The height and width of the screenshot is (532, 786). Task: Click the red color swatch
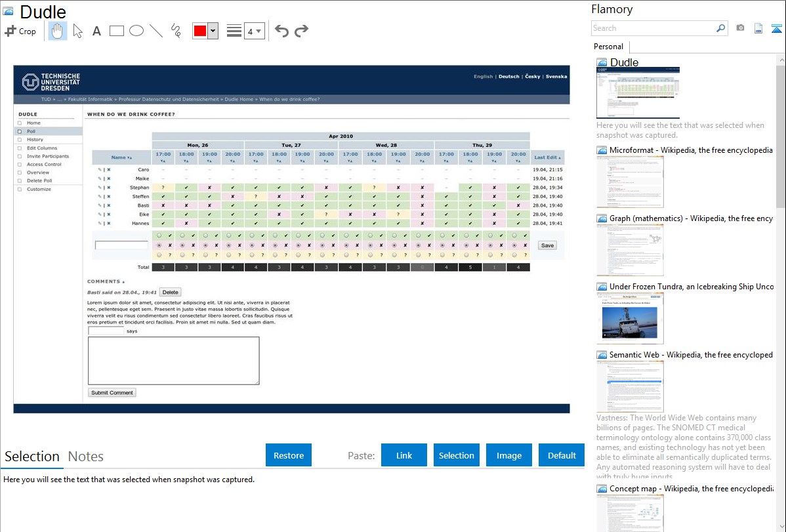coord(200,31)
